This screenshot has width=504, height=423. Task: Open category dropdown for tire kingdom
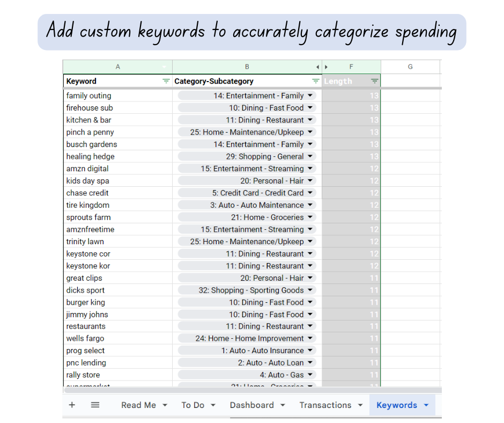click(310, 205)
